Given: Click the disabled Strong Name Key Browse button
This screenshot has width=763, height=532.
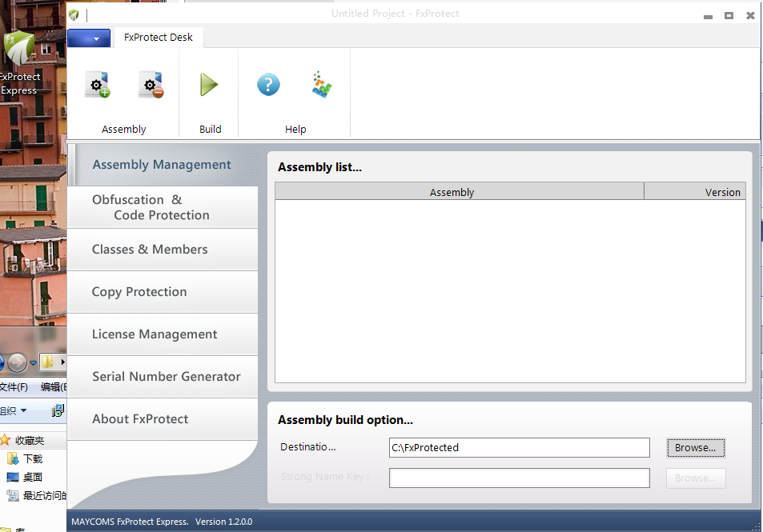Looking at the screenshot, I should click(696, 478).
